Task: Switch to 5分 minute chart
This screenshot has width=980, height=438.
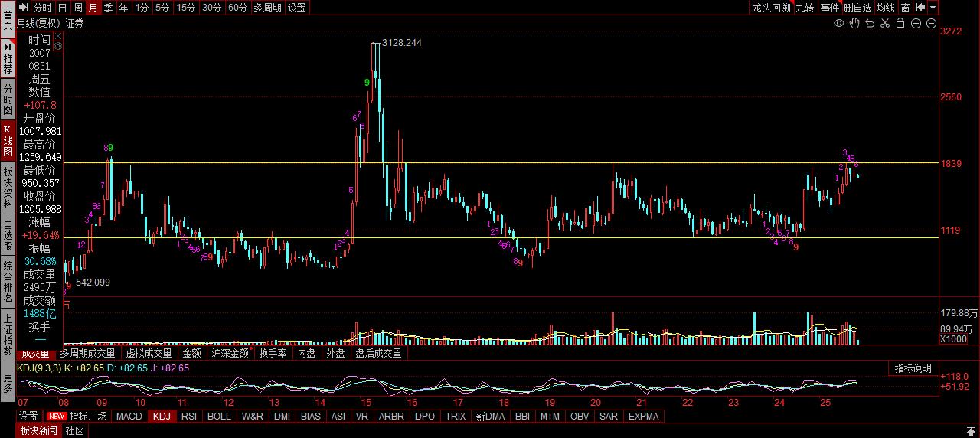Action: pyautogui.click(x=162, y=8)
